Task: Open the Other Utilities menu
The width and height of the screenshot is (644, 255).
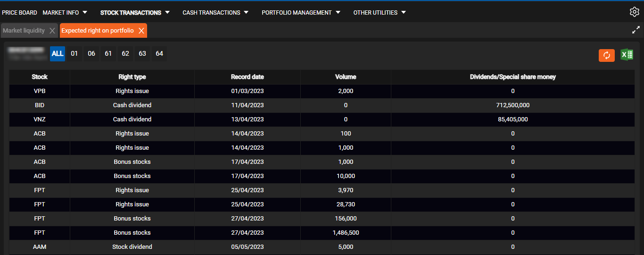Action: [x=380, y=13]
